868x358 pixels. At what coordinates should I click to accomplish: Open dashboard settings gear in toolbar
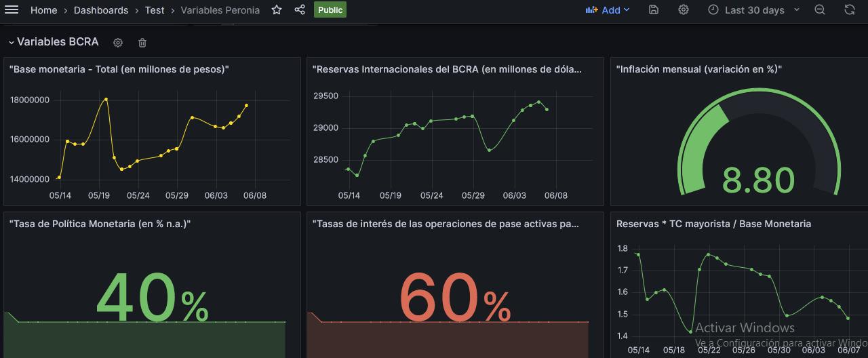click(684, 10)
